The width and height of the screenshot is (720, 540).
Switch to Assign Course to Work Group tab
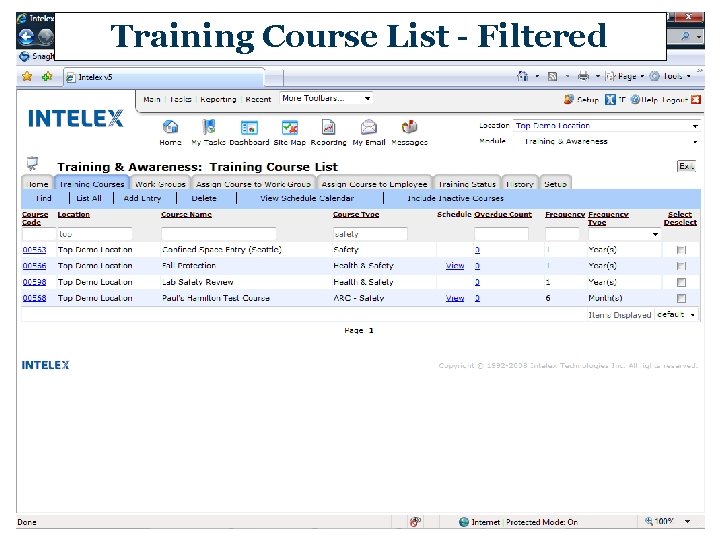(x=253, y=184)
